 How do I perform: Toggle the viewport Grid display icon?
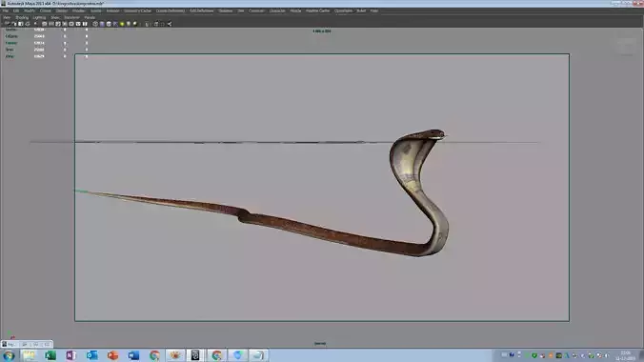coord(45,24)
